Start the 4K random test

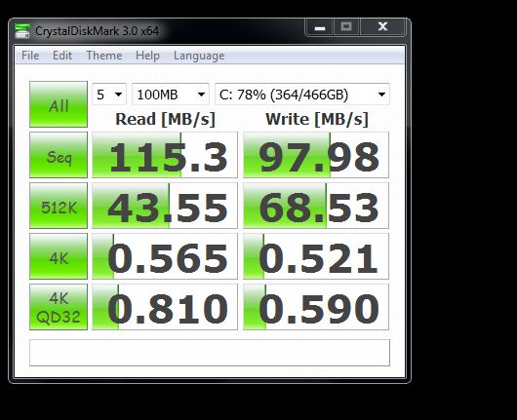point(59,256)
